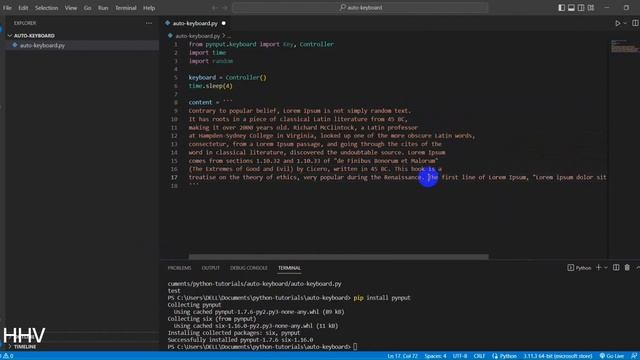Click 'keyboard = Controller()' code line
The width and height of the screenshot is (640, 360).
coord(227,78)
